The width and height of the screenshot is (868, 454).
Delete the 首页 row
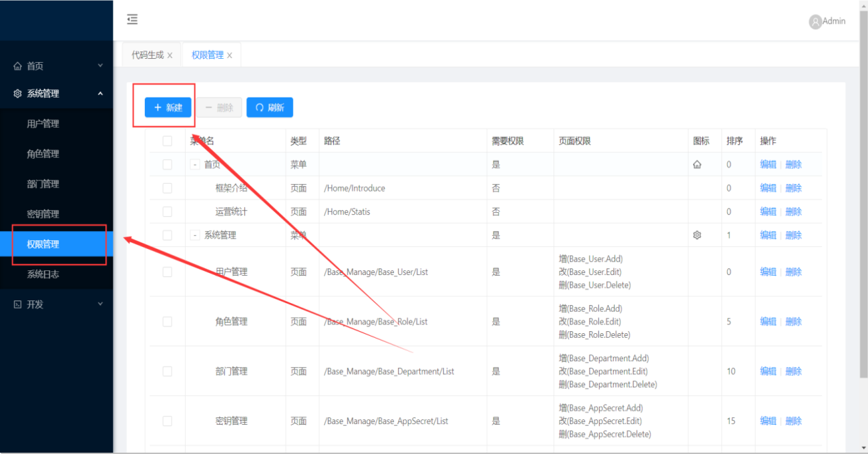(x=793, y=164)
